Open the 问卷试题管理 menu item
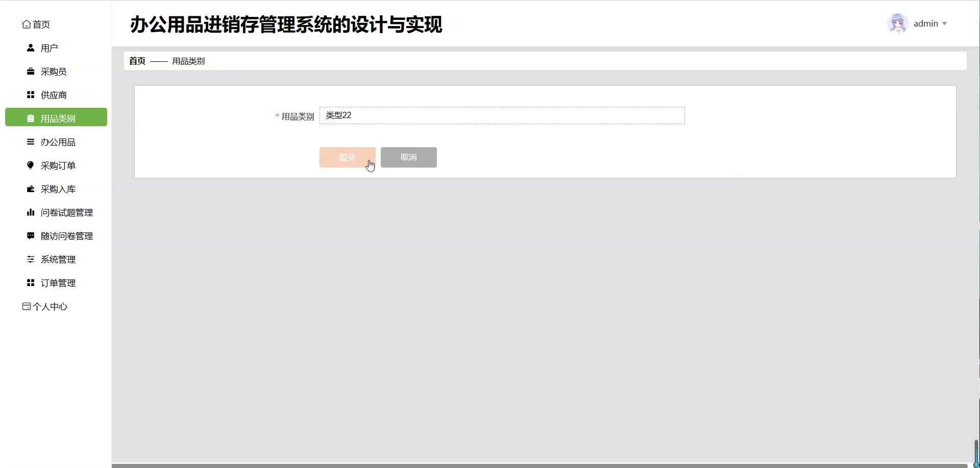 click(56, 212)
